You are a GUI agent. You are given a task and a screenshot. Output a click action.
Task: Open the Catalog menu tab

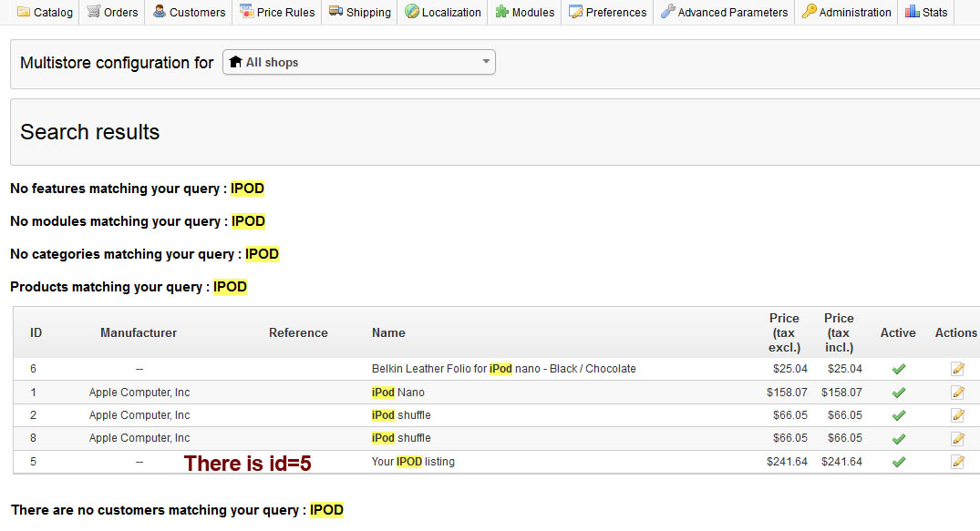tap(45, 12)
